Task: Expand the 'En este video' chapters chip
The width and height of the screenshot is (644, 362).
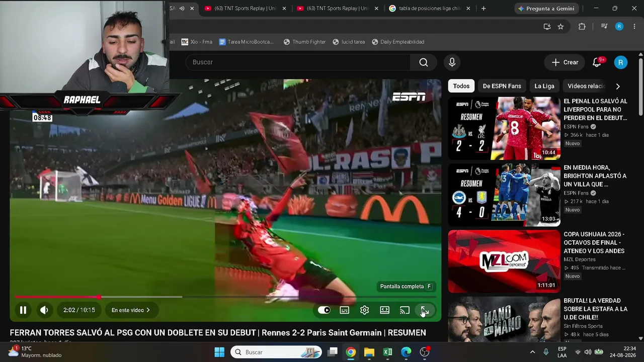Action: coord(131,310)
